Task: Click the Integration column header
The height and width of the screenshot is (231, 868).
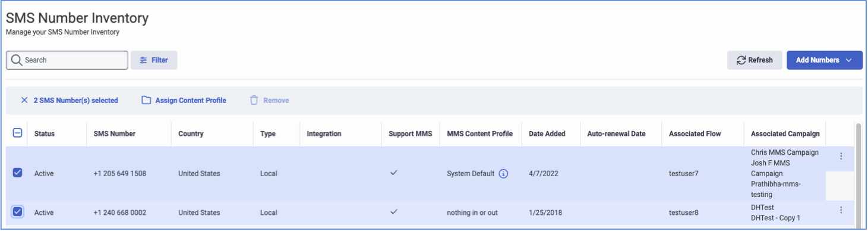Action: tap(324, 134)
